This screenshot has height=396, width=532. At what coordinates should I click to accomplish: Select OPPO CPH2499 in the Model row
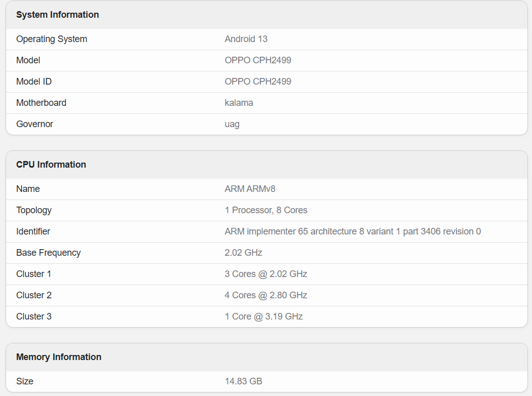click(258, 60)
